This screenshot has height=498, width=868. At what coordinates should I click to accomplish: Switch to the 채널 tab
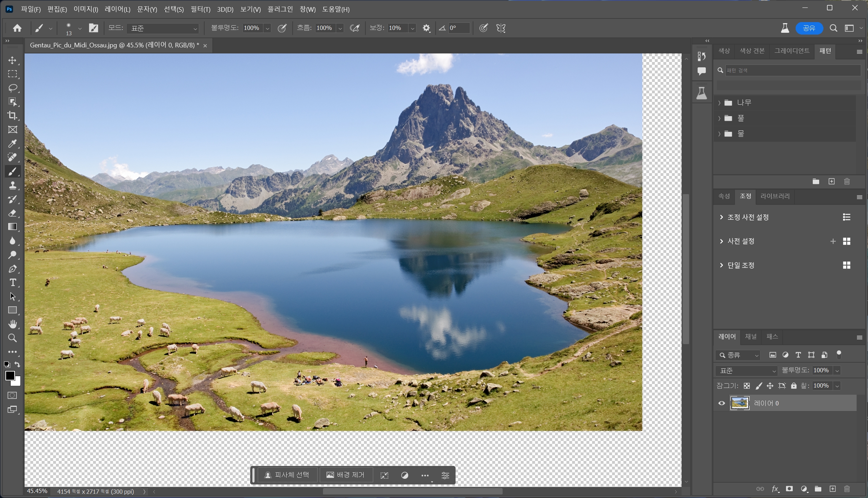coord(751,337)
